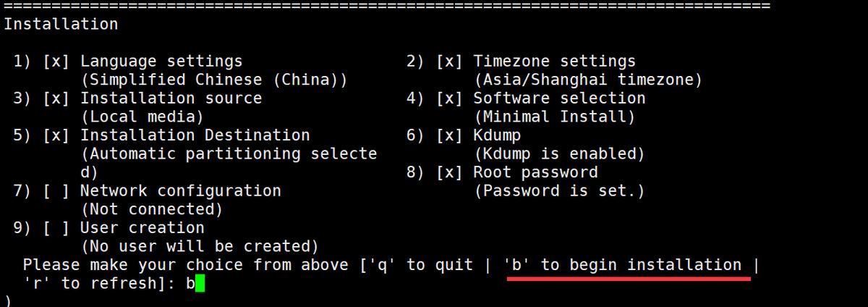Screen dimensions: 868x307
Task: Click the 'b' to begin installation text
Action: pos(626,265)
